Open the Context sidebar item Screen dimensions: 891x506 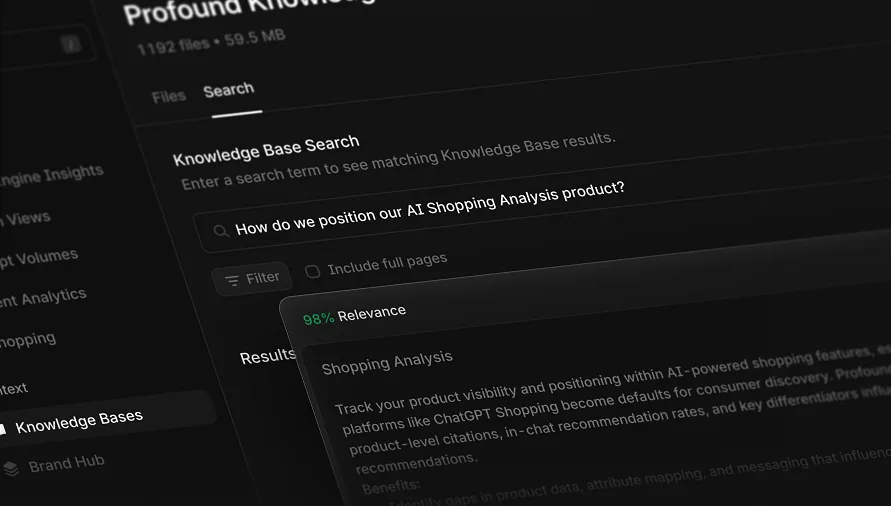[x=14, y=389]
